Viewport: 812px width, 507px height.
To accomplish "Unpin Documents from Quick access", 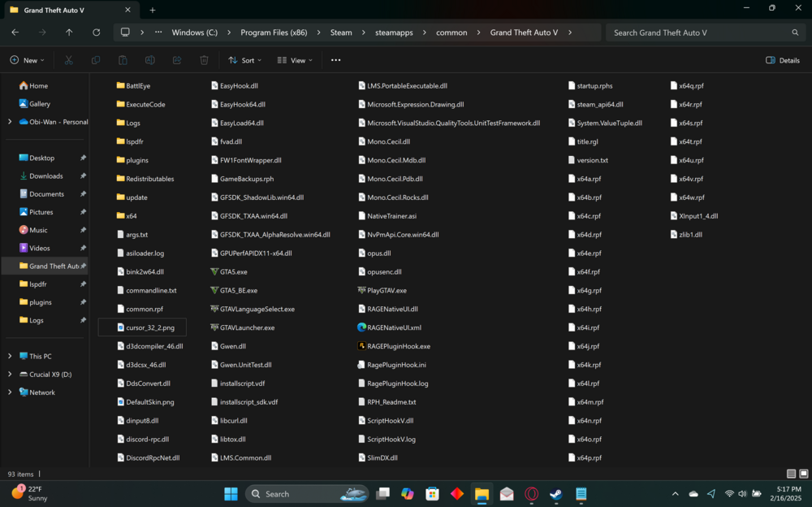I will [83, 194].
